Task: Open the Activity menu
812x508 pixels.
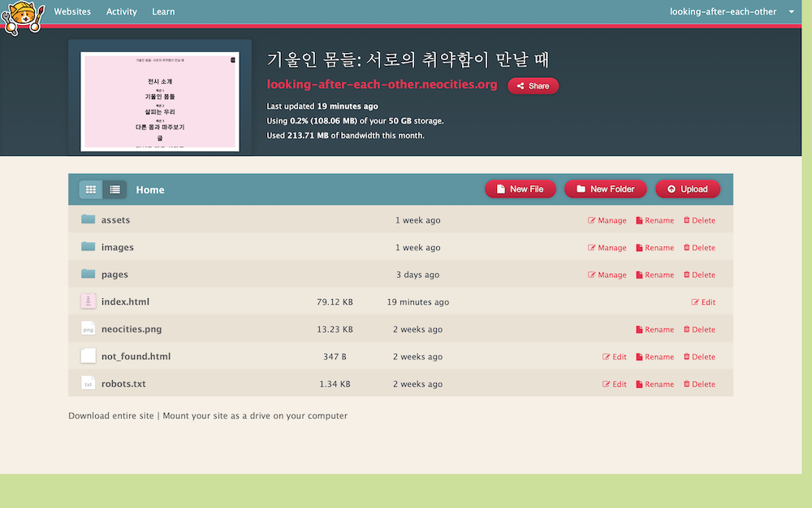Action: click(122, 11)
